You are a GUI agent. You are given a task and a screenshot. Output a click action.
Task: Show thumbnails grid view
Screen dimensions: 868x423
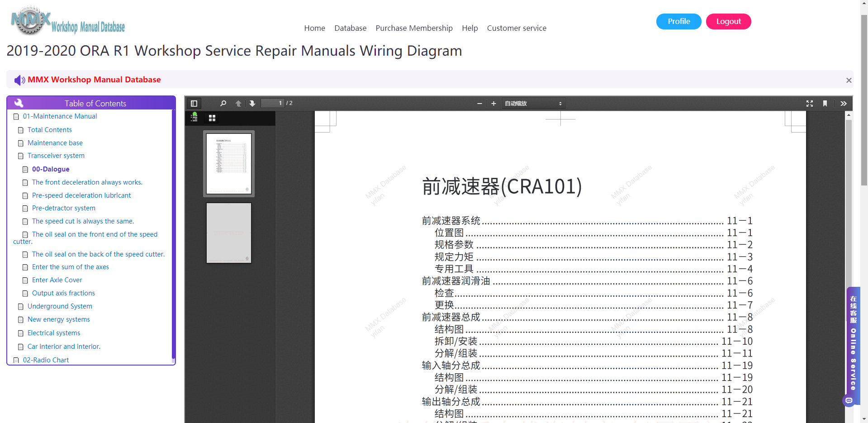(212, 118)
